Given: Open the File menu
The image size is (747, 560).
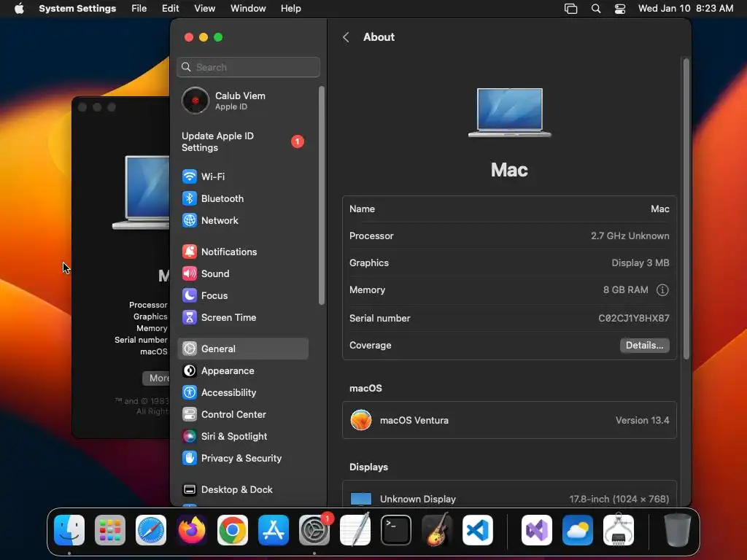Looking at the screenshot, I should pos(139,9).
